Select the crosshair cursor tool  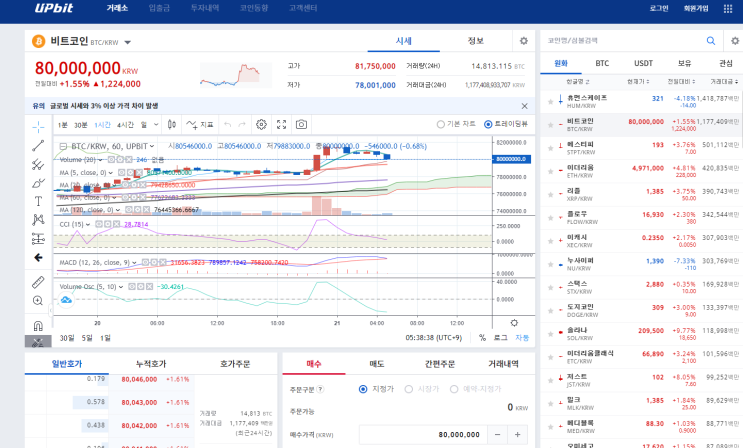(x=38, y=127)
